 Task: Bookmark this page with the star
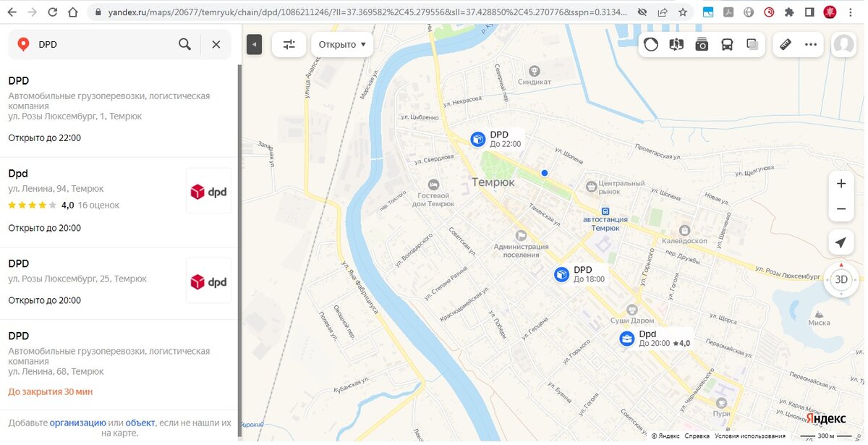tap(683, 12)
